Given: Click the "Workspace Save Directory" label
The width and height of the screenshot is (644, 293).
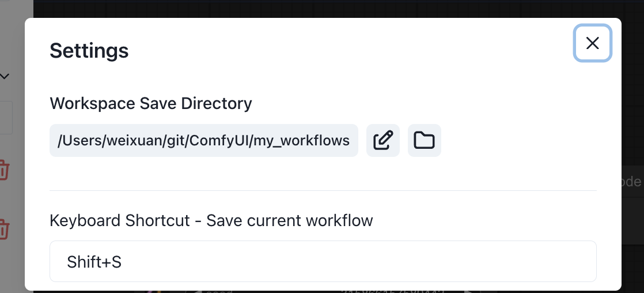Looking at the screenshot, I should (151, 103).
